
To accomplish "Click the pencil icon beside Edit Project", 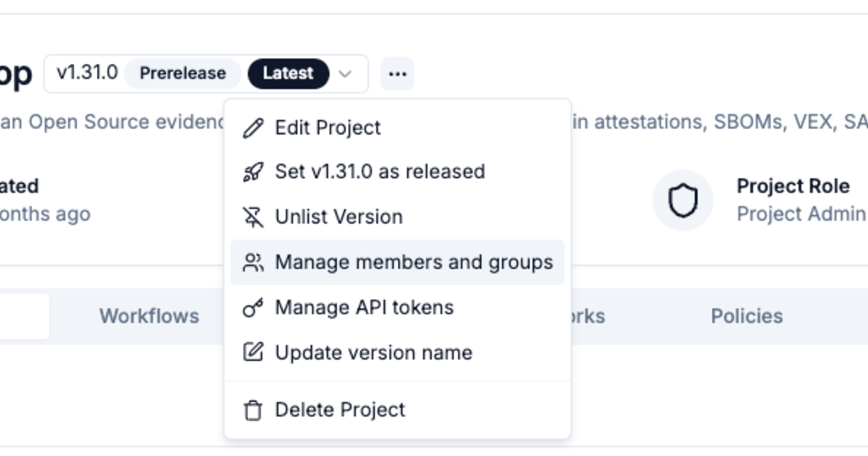I will 252,128.
